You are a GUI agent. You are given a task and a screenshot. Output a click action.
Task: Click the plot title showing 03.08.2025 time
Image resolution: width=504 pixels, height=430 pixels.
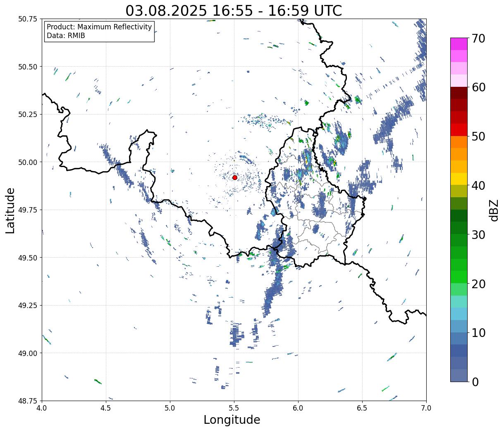(234, 11)
